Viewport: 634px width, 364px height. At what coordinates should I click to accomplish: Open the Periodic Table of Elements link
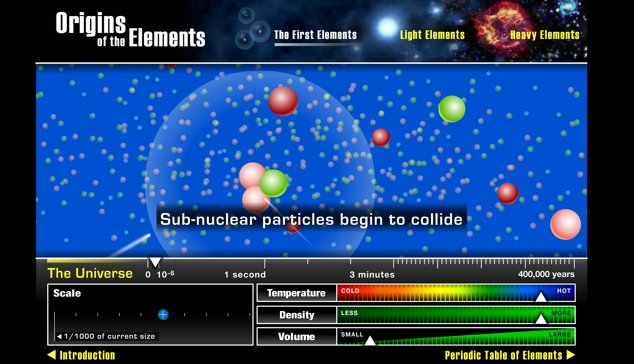click(503, 355)
